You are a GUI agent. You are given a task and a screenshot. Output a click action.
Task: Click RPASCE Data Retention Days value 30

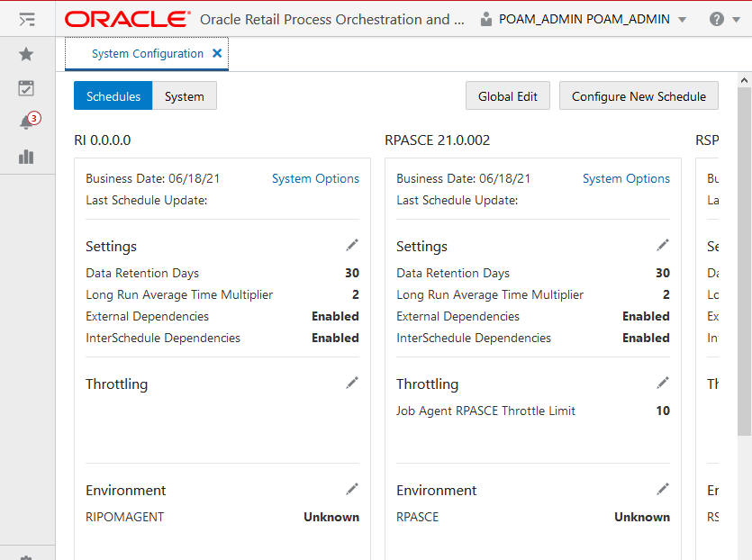(x=663, y=273)
